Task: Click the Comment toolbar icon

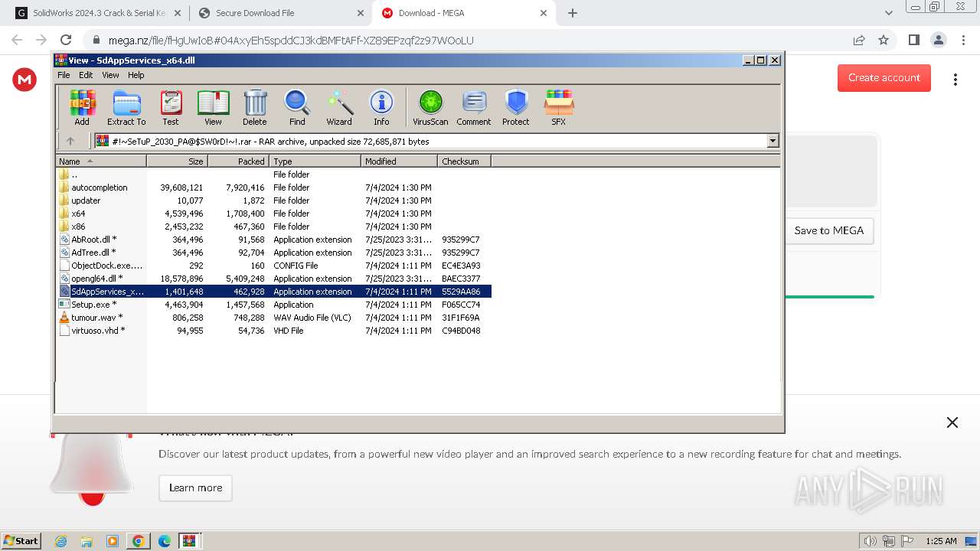Action: tap(474, 107)
